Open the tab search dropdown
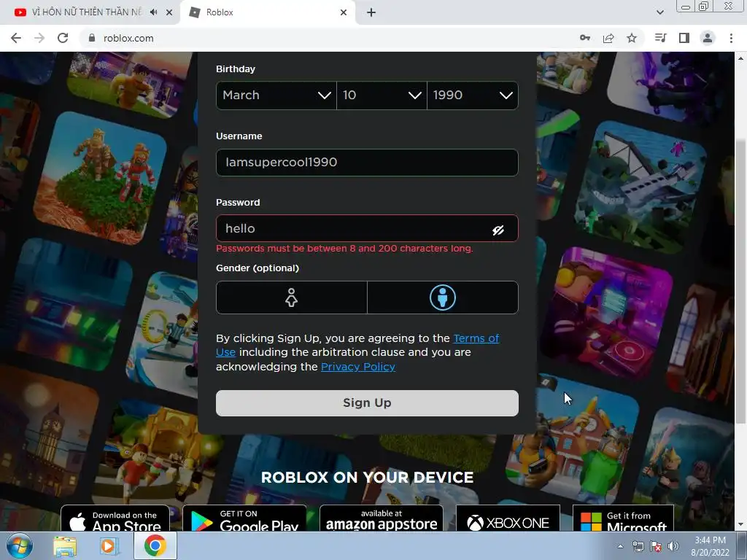The width and height of the screenshot is (747, 560). tap(659, 12)
